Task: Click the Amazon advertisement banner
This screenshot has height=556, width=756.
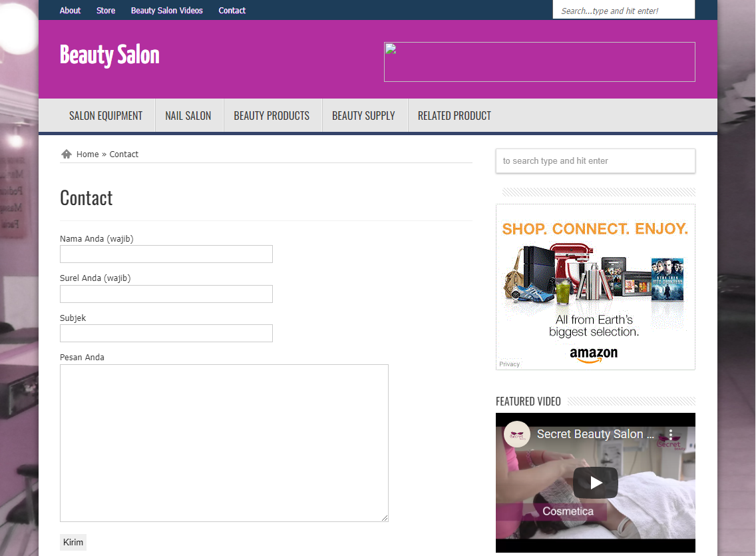Action: point(595,287)
